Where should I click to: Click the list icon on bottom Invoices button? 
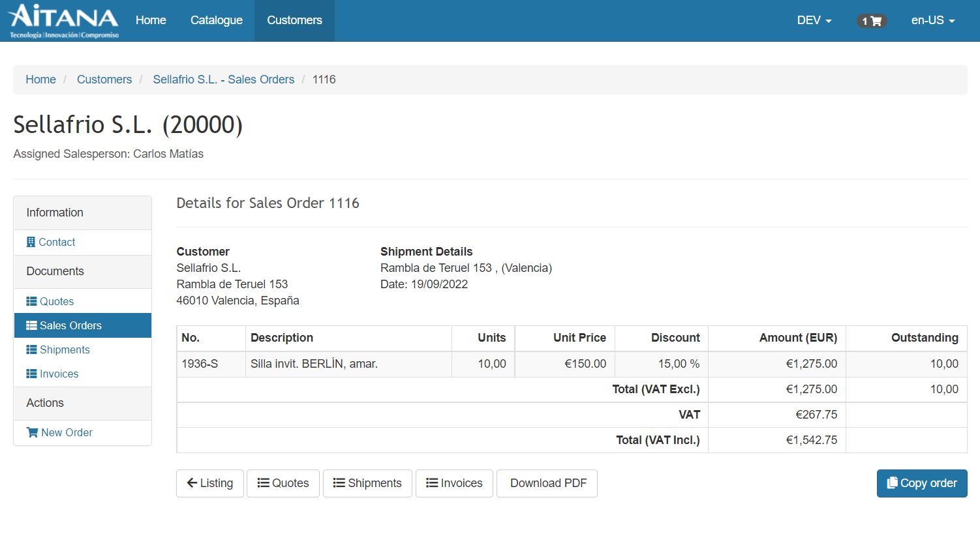tap(432, 483)
